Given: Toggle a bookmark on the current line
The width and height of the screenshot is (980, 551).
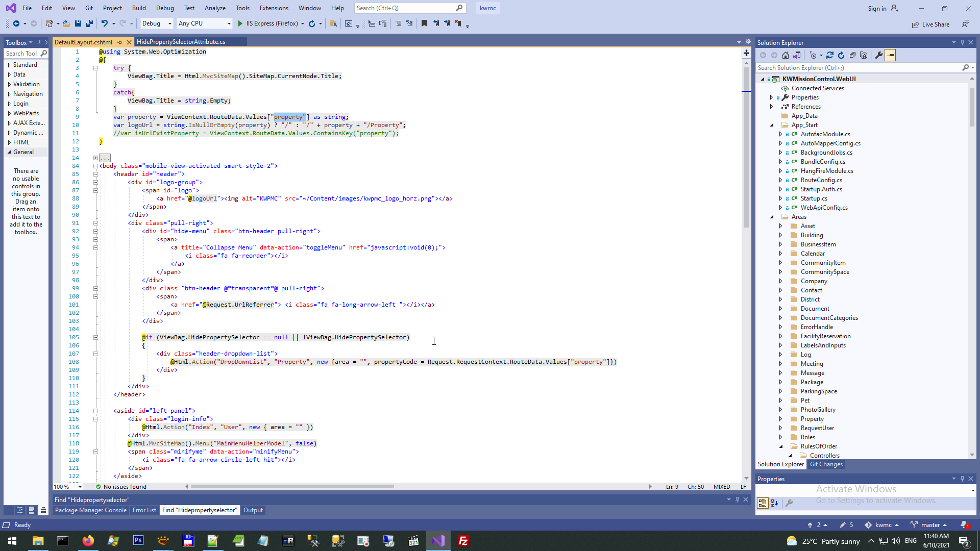Looking at the screenshot, I should coord(424,23).
